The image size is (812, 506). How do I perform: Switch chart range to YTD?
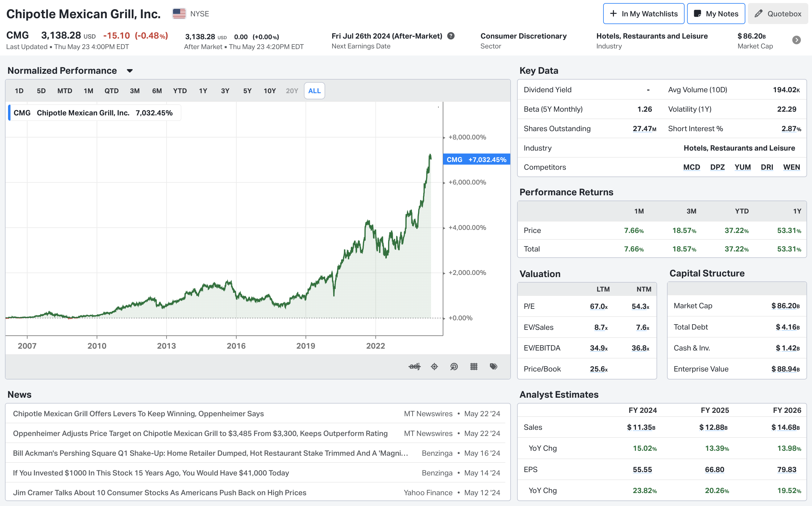180,91
